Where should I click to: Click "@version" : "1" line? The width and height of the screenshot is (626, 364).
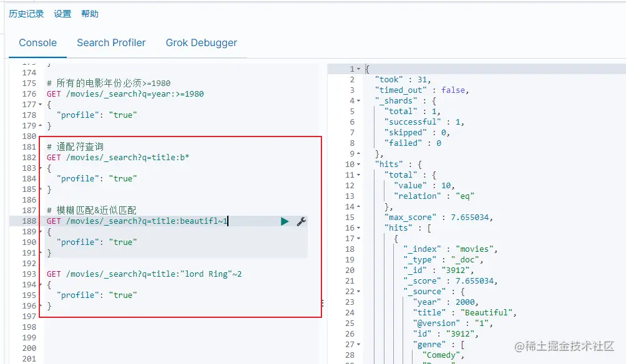point(452,323)
